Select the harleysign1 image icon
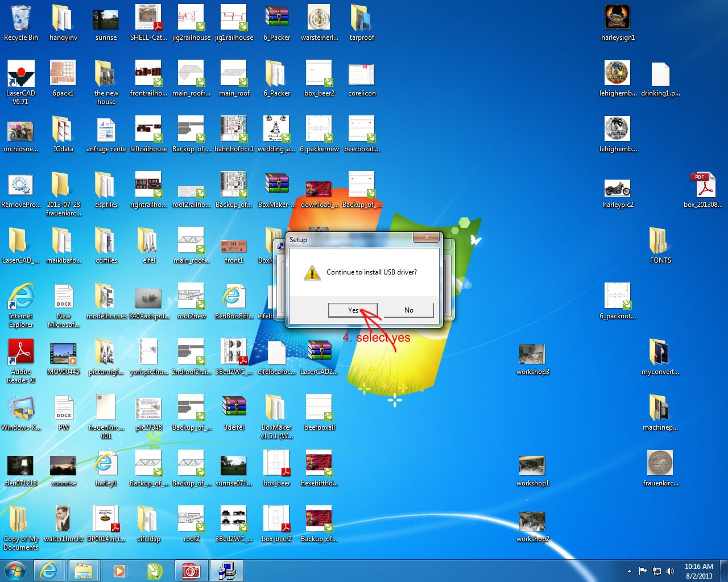 (x=618, y=22)
